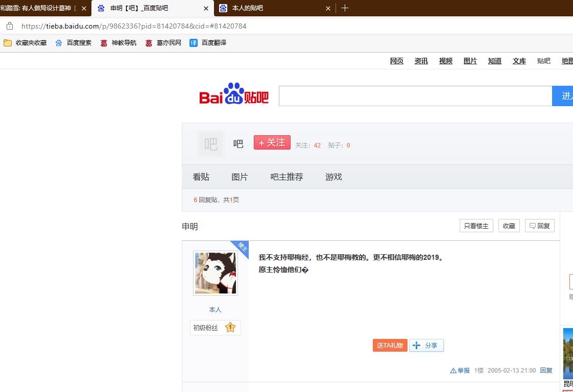Click the poster's husky avatar thumbnail
Viewport: 573px width, 392px height.
[x=215, y=273]
